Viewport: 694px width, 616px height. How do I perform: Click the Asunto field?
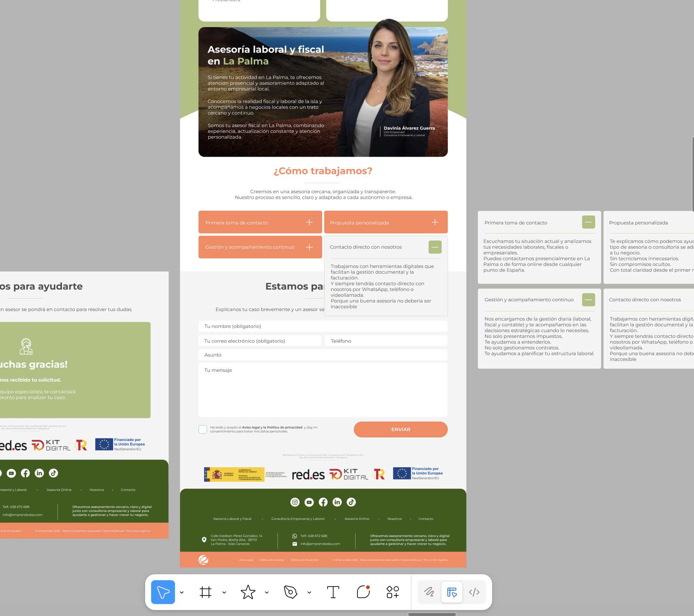pyautogui.click(x=323, y=355)
